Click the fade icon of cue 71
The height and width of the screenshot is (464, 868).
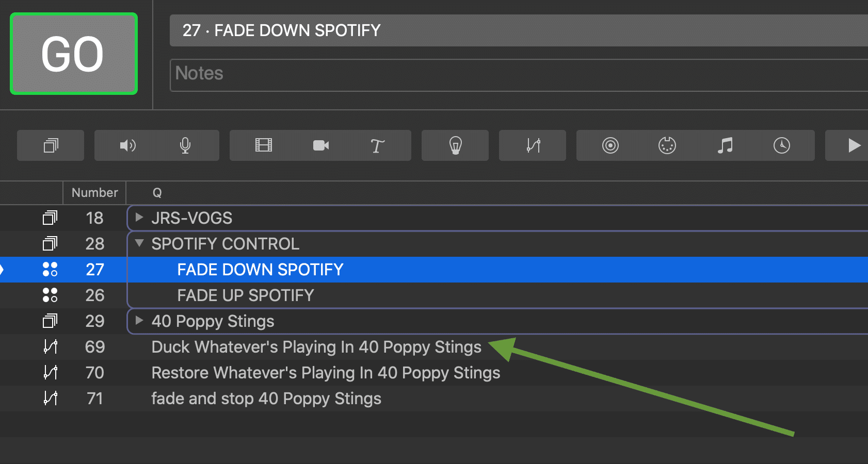pos(50,398)
